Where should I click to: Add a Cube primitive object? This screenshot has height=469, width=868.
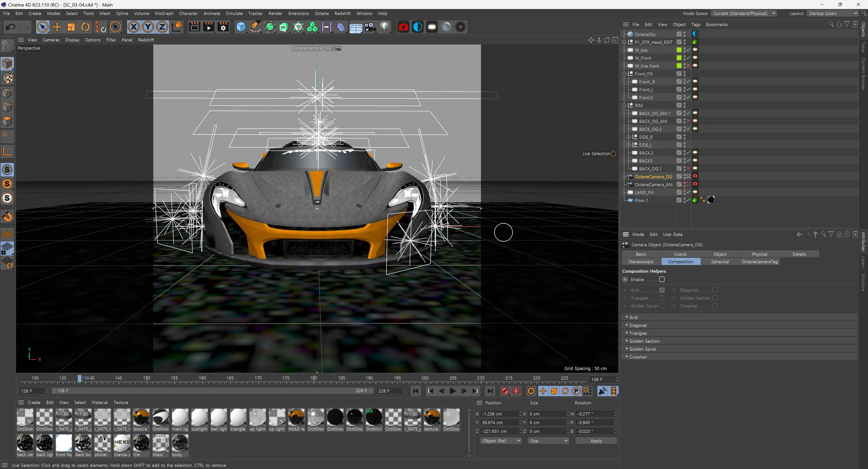click(x=241, y=27)
